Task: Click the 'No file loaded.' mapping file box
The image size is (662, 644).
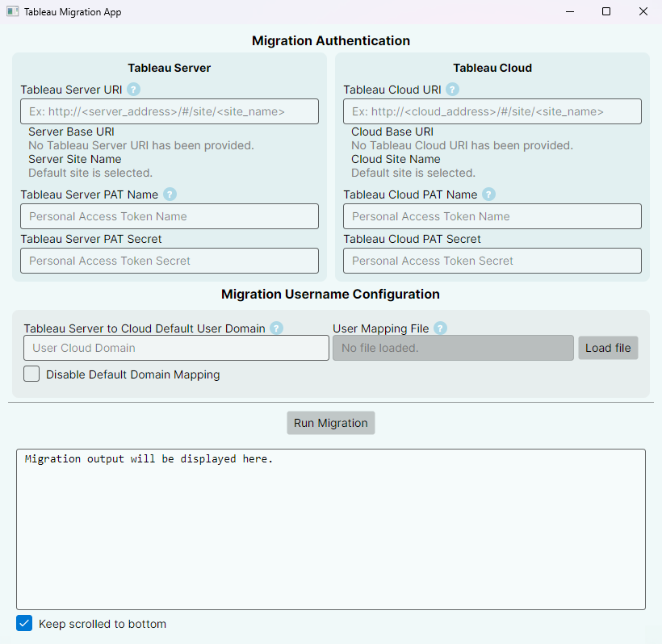Action: pos(453,348)
